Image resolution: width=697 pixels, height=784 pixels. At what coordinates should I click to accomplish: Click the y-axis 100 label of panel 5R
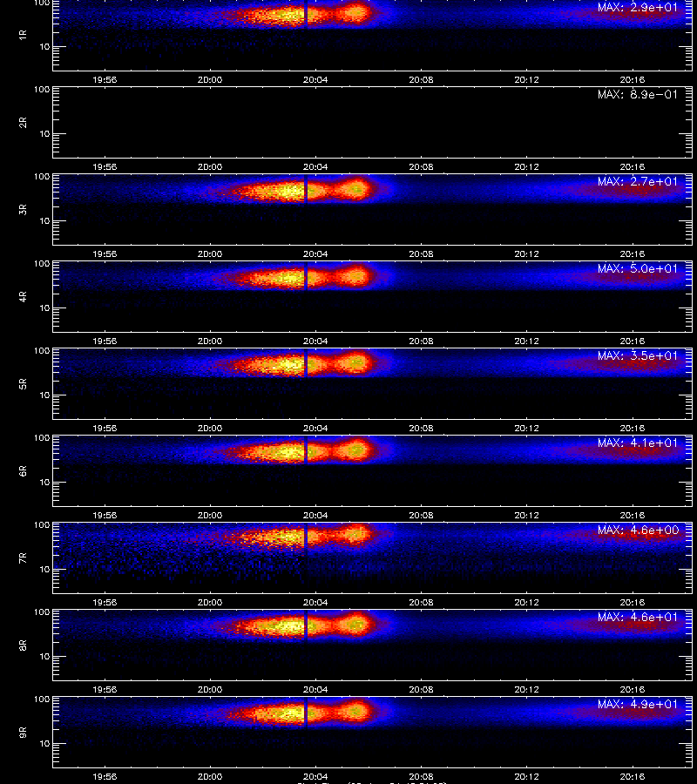click(42, 351)
